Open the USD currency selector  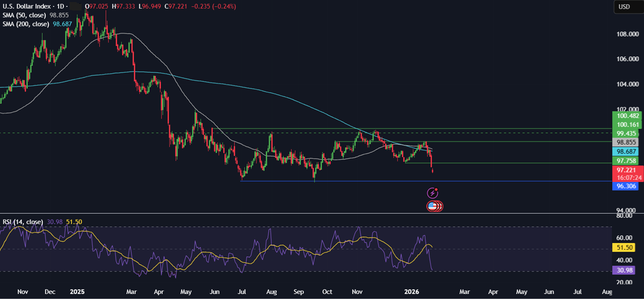624,7
